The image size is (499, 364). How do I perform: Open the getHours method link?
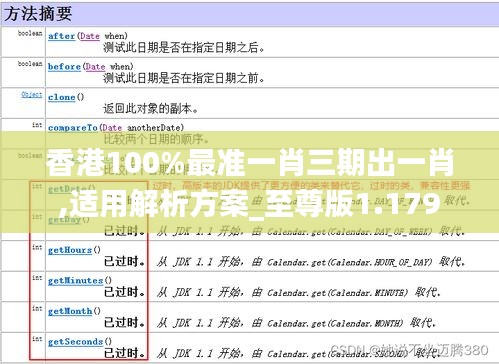[70, 250]
